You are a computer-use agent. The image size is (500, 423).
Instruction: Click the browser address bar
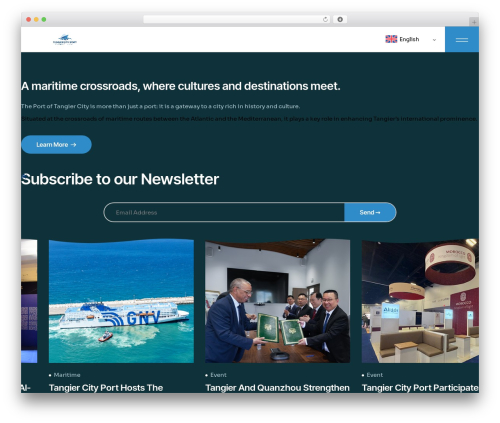click(x=237, y=19)
